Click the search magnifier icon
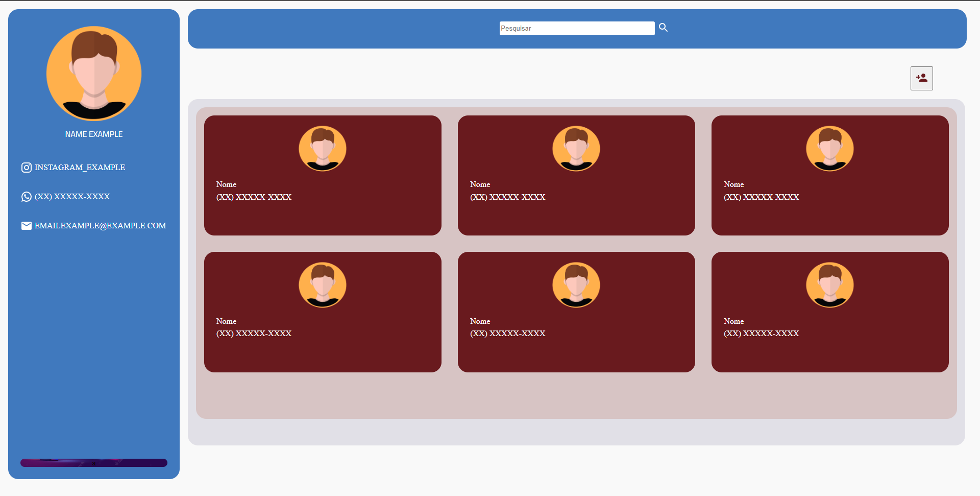980x496 pixels. click(663, 28)
